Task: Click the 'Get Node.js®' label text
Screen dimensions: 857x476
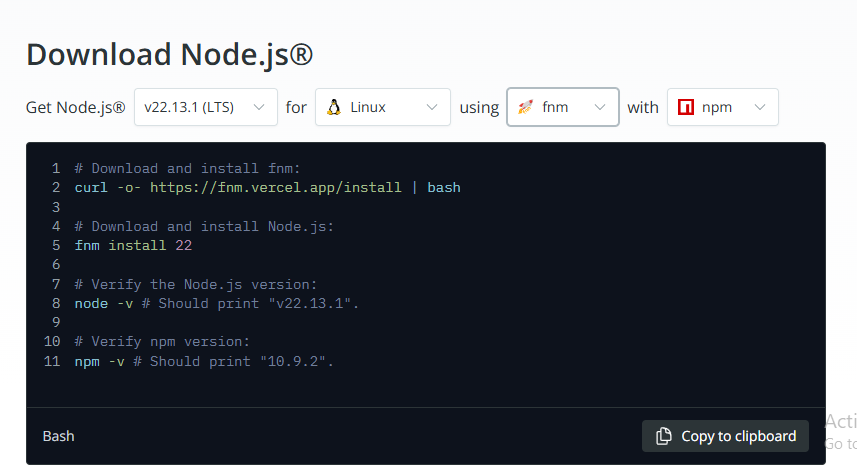Action: [75, 107]
